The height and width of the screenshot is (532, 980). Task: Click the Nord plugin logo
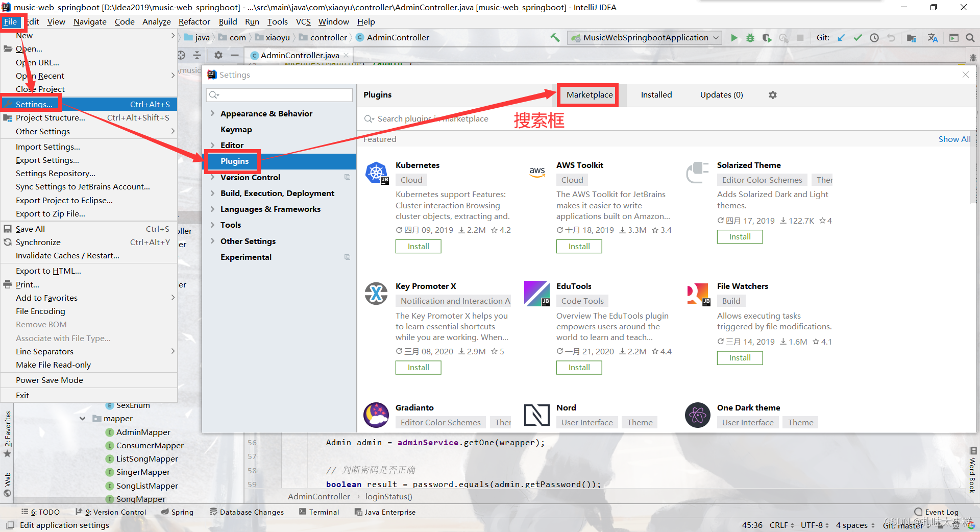click(x=537, y=415)
